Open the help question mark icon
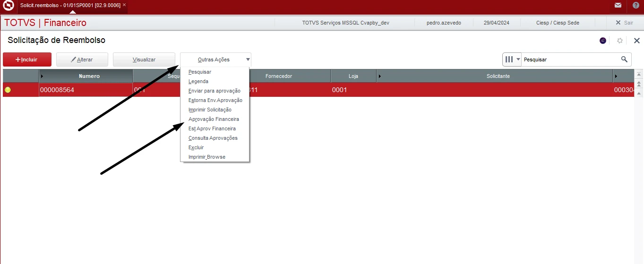The height and width of the screenshot is (264, 644). 636,6
